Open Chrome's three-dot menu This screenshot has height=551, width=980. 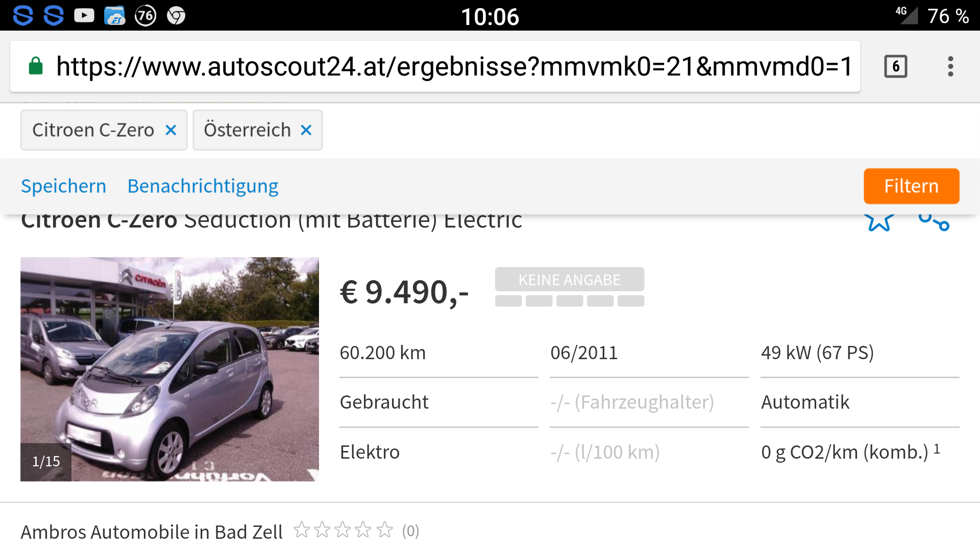(950, 67)
